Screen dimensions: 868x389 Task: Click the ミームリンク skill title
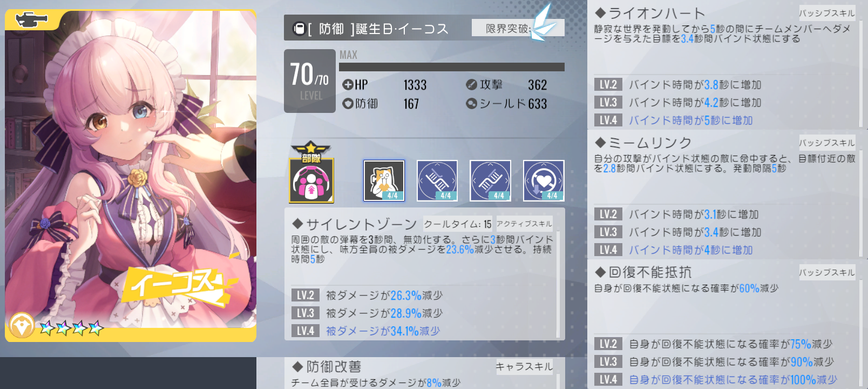[650, 143]
